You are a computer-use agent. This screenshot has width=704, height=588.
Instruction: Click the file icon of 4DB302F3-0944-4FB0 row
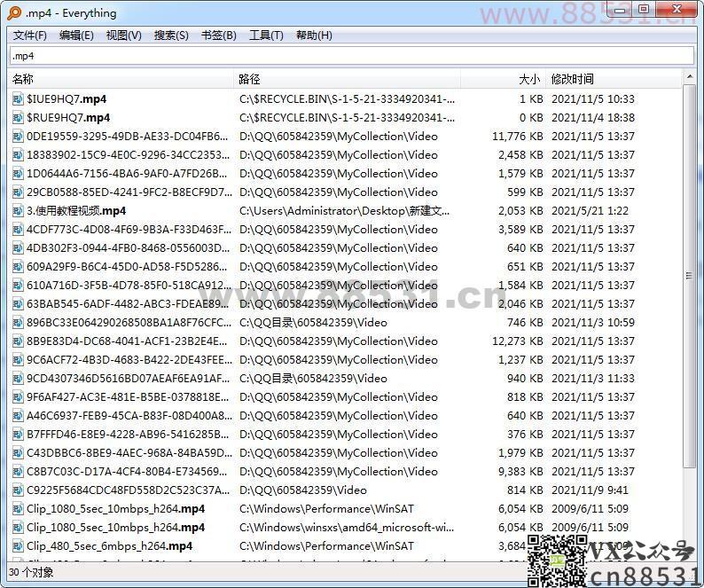coord(18,248)
